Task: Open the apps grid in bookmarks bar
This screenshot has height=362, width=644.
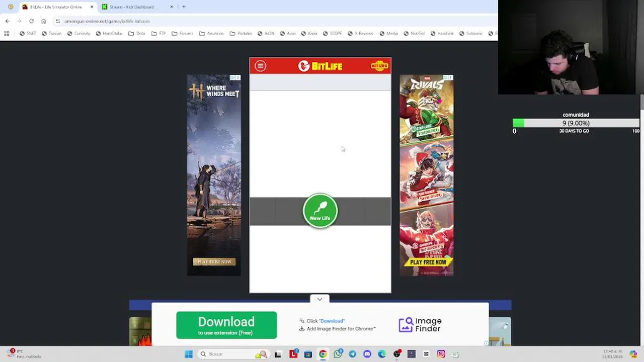Action: point(7,34)
